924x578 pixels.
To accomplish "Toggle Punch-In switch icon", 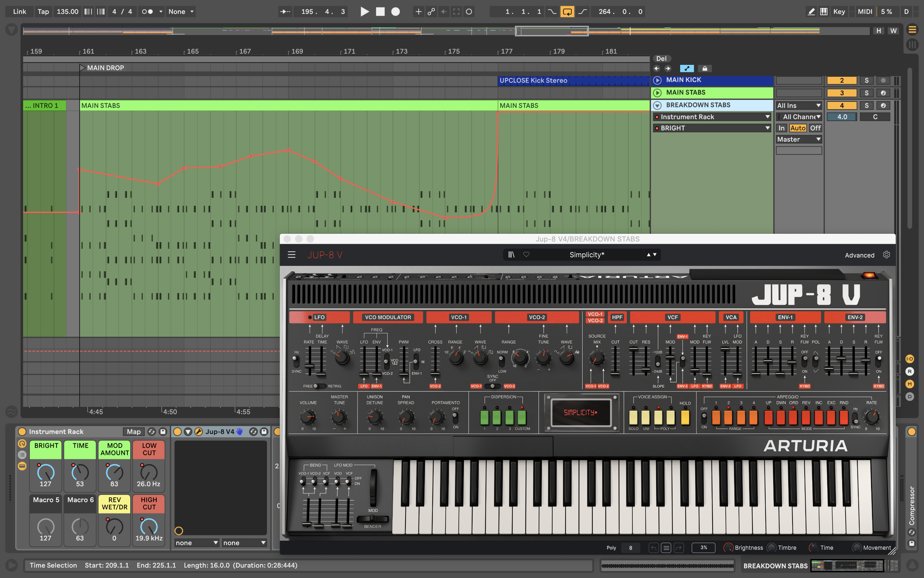I will pos(552,12).
